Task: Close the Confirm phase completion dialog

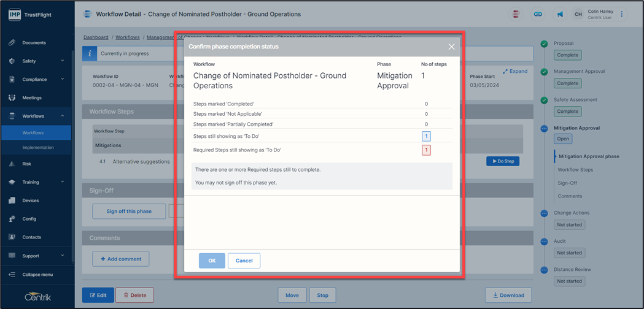Action: coord(451,47)
